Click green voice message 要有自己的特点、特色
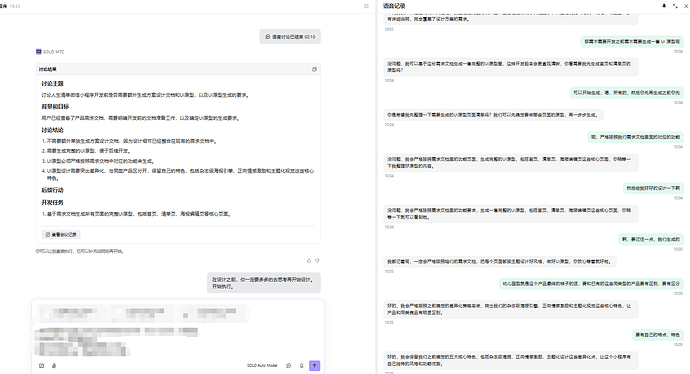 657,335
